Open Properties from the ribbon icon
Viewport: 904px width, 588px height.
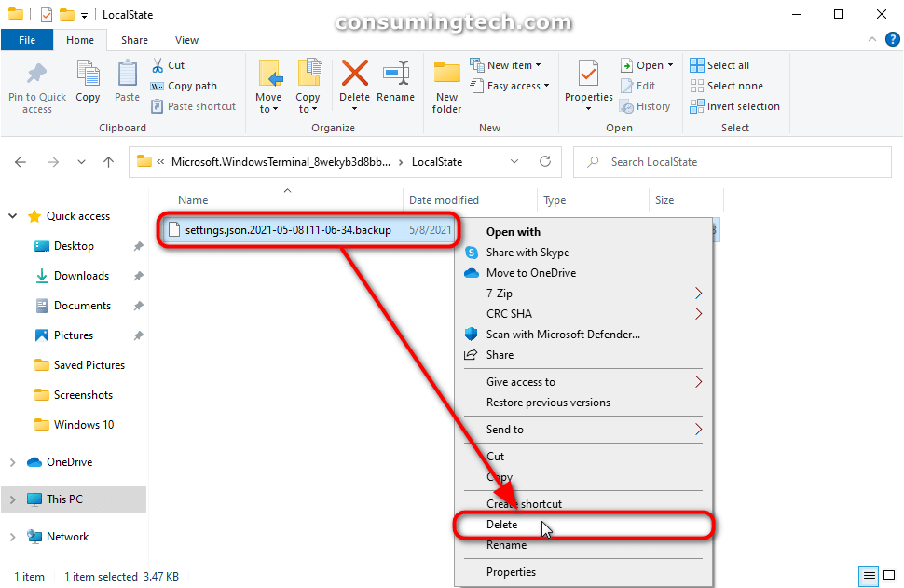click(587, 84)
